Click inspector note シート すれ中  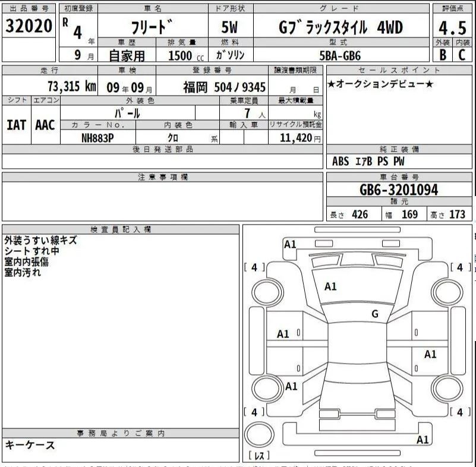click(x=31, y=251)
